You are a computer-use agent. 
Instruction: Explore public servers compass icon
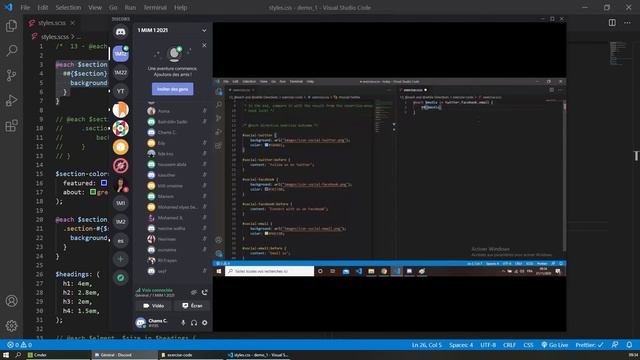tap(120, 278)
